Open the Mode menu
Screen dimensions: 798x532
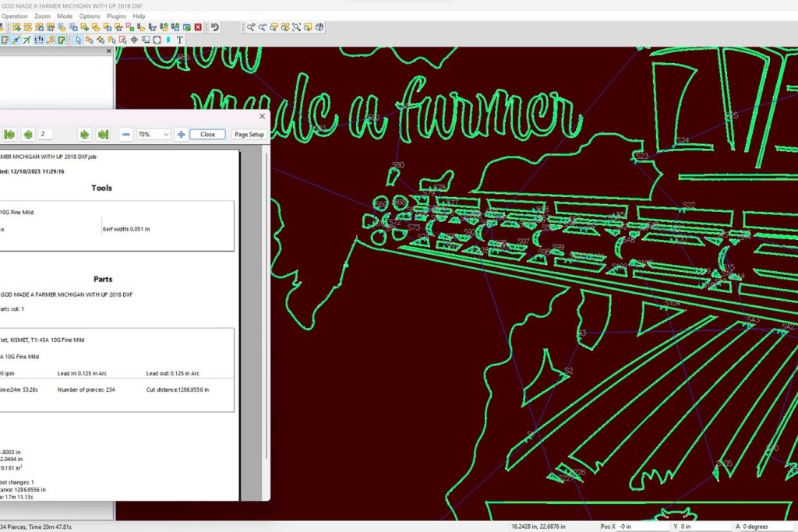[x=65, y=16]
